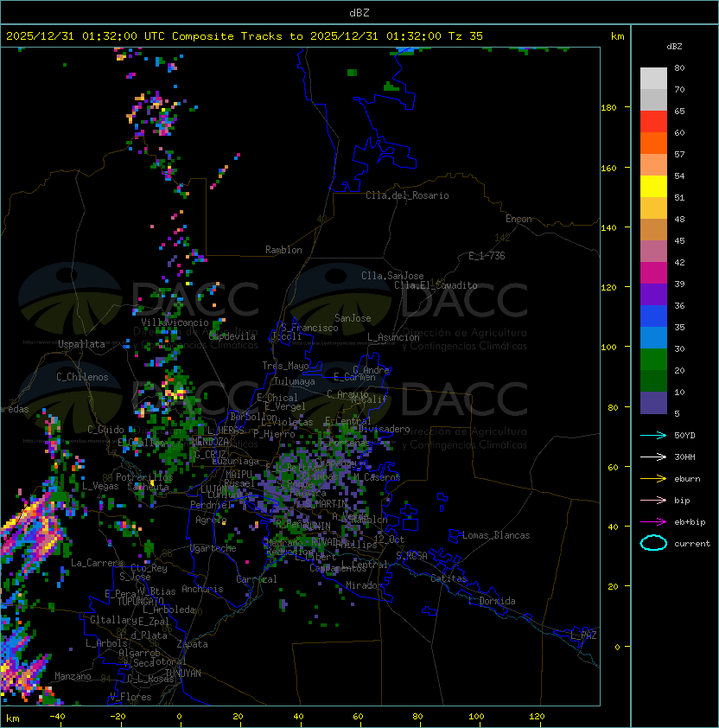This screenshot has width=719, height=728.
Task: Click the 'Uspallata' map label
Action: pyautogui.click(x=81, y=344)
